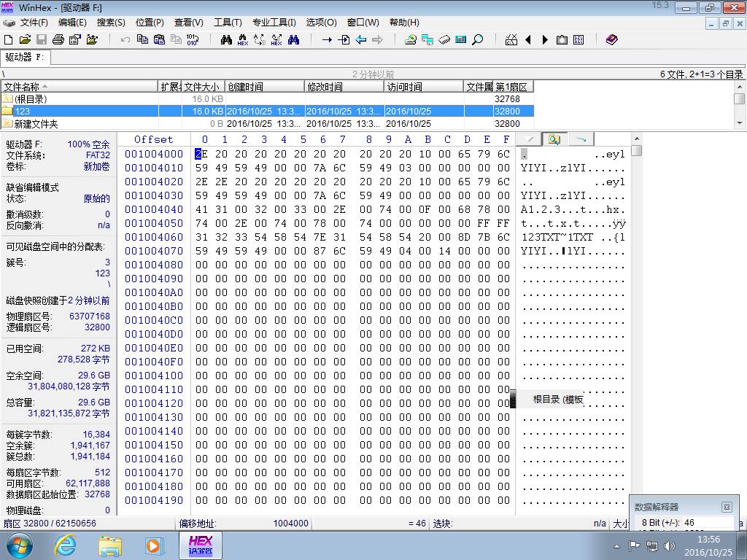Screen dimensions: 747x560
Task: Click Go To Offset arrow icon
Action: pyautogui.click(x=327, y=39)
